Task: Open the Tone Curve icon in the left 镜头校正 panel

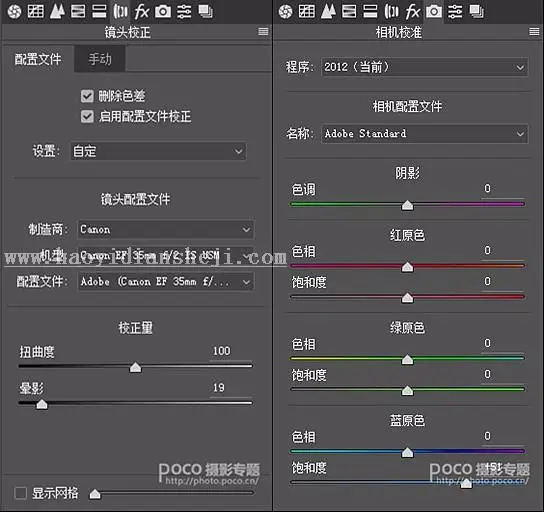Action: pyautogui.click(x=35, y=11)
